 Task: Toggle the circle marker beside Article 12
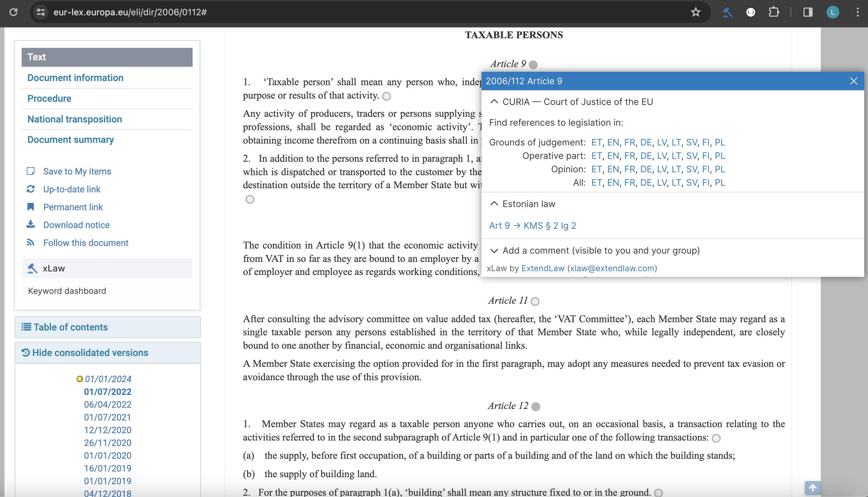coord(536,406)
